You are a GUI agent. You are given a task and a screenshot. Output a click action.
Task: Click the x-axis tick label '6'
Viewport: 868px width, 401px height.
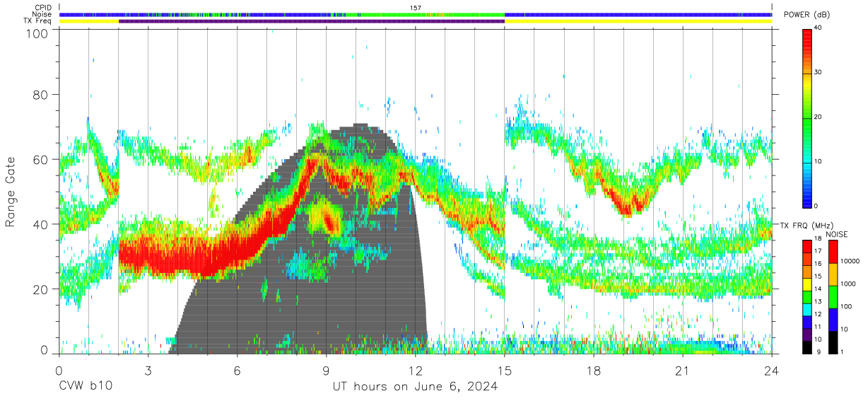coord(237,371)
